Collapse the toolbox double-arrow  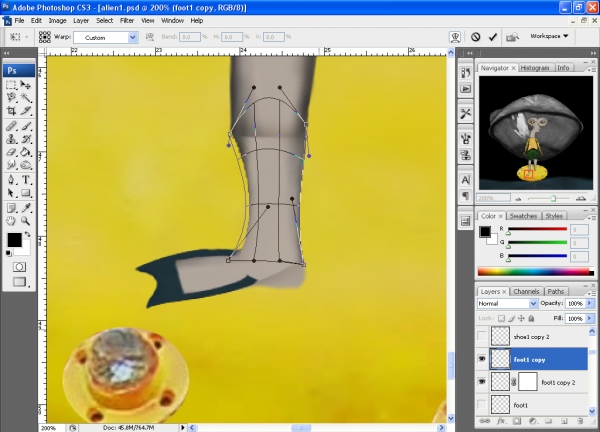coord(6,53)
